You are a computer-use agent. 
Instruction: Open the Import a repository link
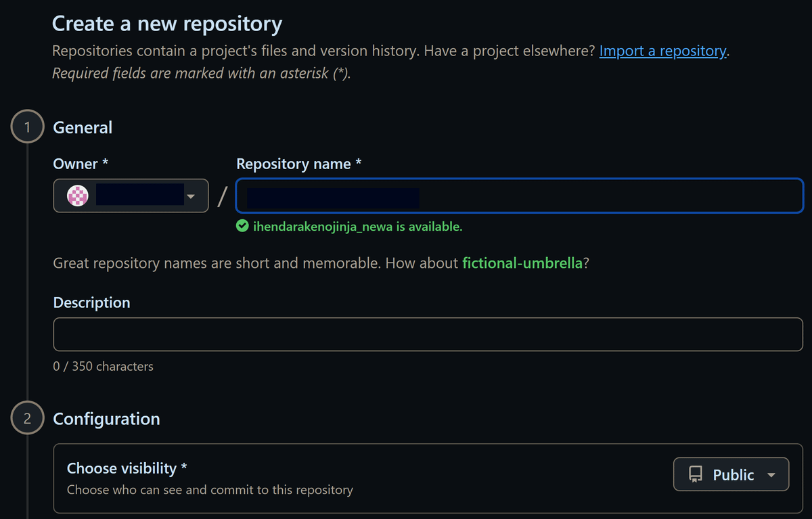tap(662, 50)
